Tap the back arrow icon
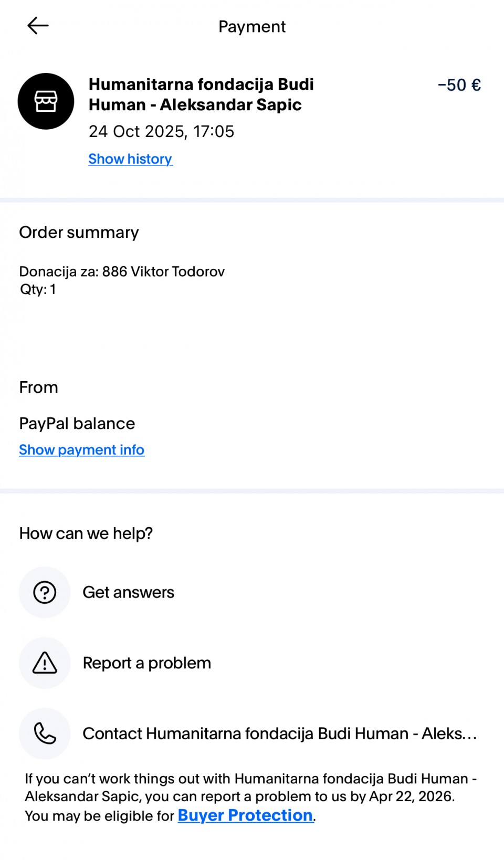 38,26
